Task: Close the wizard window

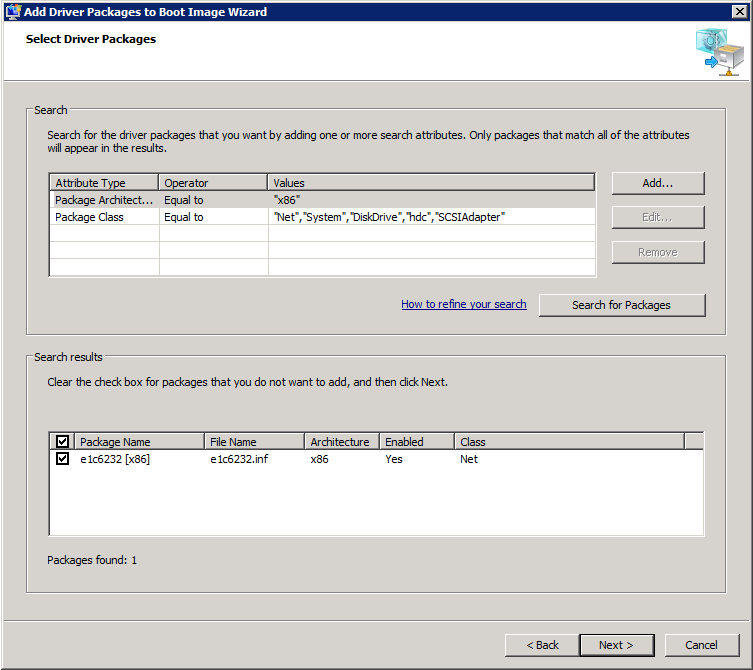Action: click(739, 12)
